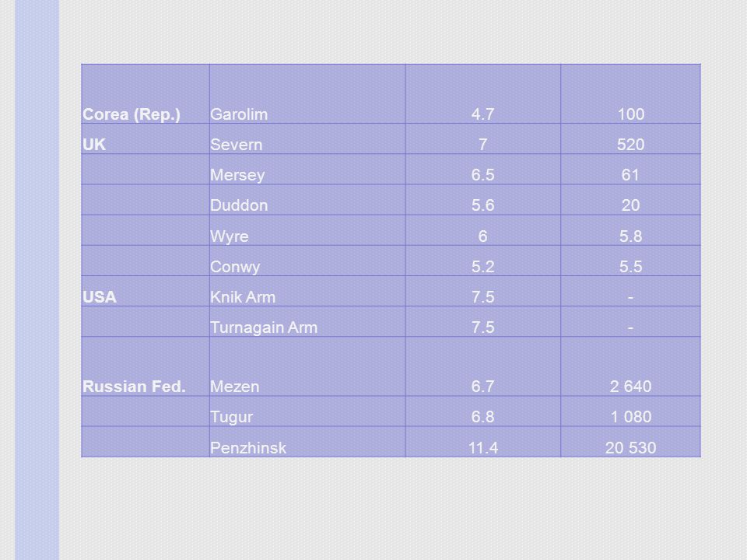This screenshot has height=560, width=747.
Task: Click the Russian Fed. country label
Action: [x=134, y=387]
